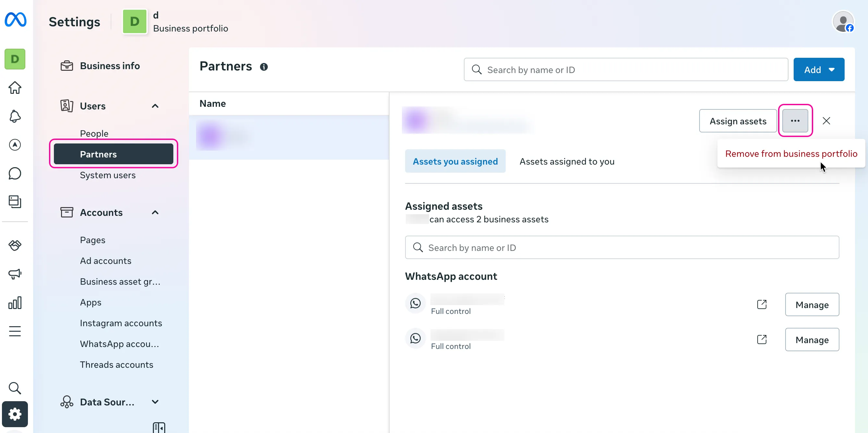Open People under Users
The image size is (868, 433).
94,133
